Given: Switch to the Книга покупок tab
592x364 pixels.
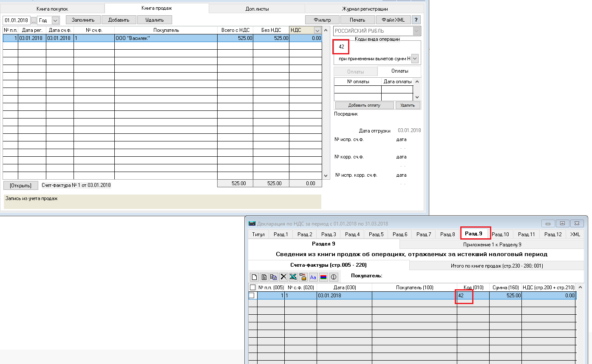Looking at the screenshot, I should pyautogui.click(x=52, y=8).
